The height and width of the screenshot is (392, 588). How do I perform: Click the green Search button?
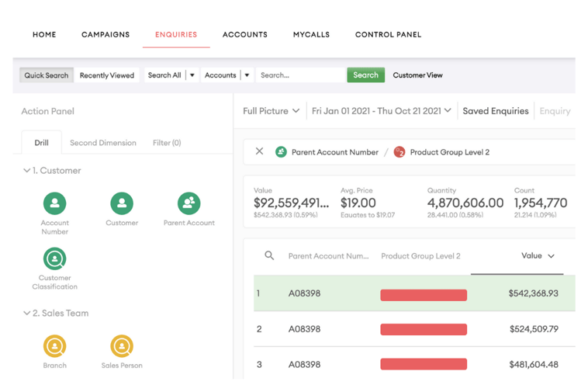click(365, 75)
